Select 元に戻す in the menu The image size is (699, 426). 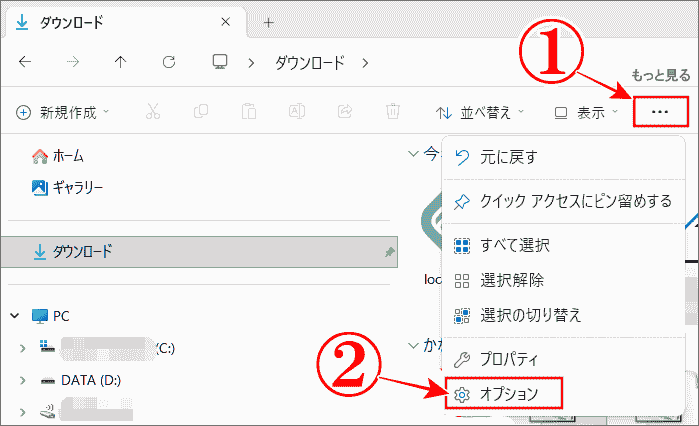click(x=563, y=157)
